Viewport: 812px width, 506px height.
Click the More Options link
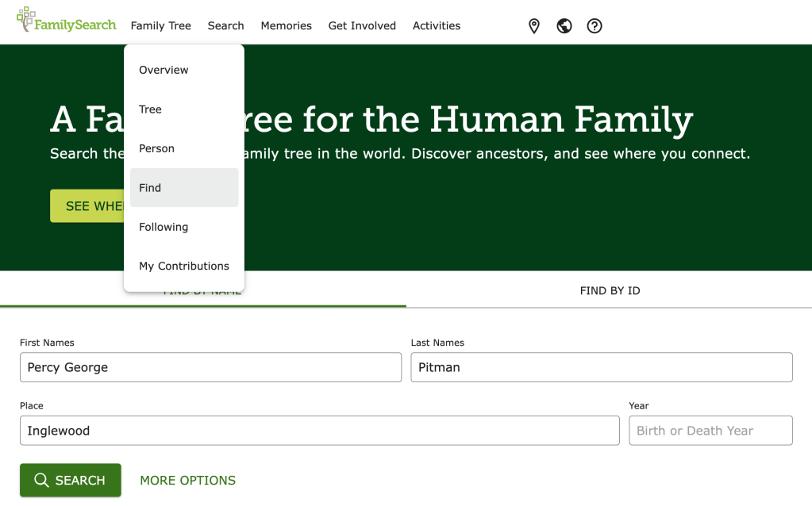(x=187, y=481)
